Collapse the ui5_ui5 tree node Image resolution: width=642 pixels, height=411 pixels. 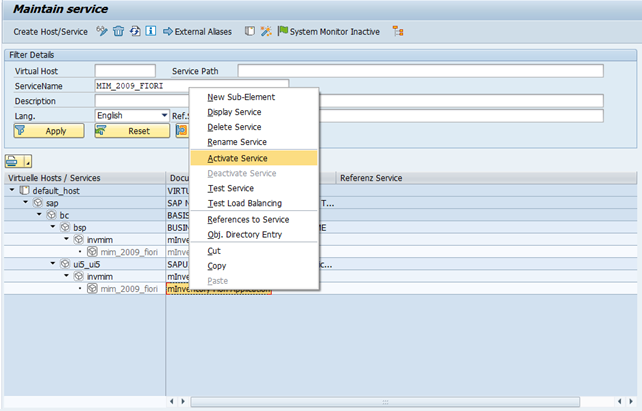click(x=51, y=264)
